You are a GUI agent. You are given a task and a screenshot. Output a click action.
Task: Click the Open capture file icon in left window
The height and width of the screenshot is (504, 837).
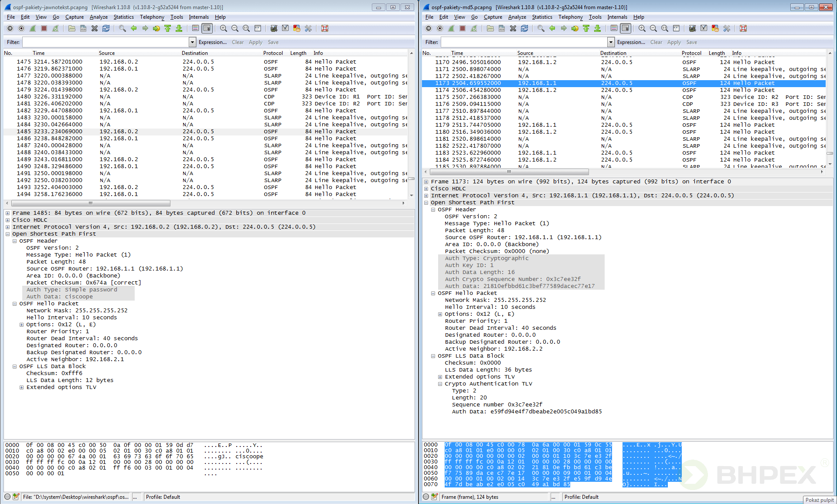pos(72,28)
